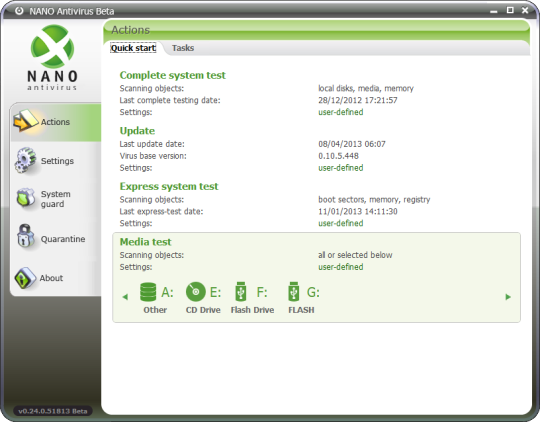Click the virus base version 0.10.5.448
This screenshot has width=540, height=422.
339,156
